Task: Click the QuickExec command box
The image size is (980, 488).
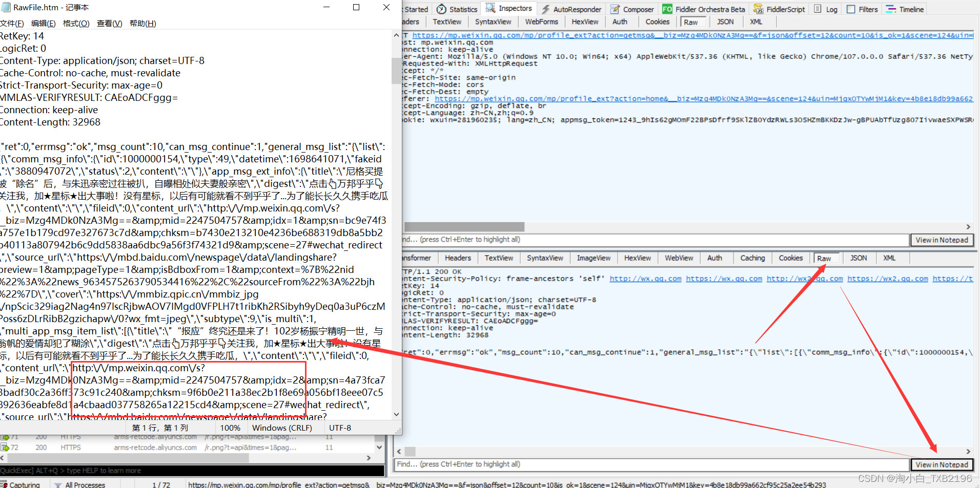Action: click(x=192, y=471)
